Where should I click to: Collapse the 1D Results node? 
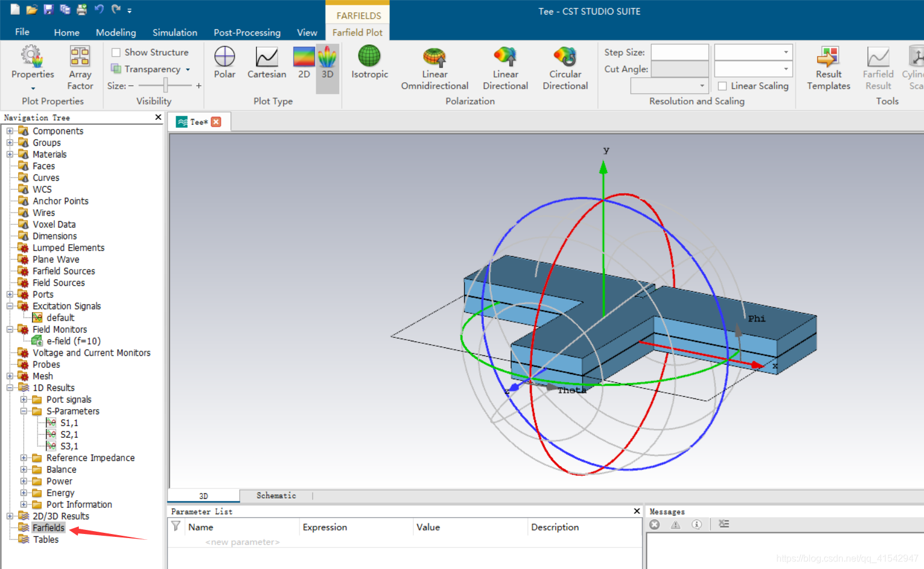(10, 388)
